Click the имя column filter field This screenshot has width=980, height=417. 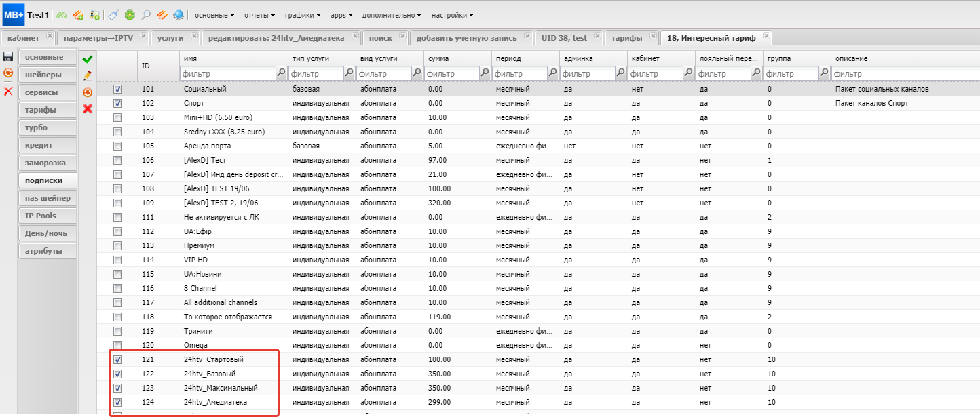pyautogui.click(x=227, y=73)
